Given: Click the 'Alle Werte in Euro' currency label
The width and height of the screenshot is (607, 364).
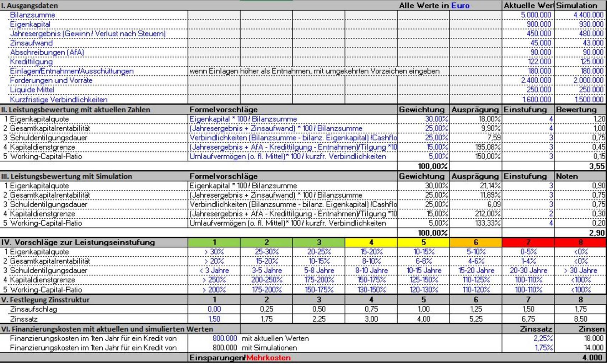Looking at the screenshot, I should [434, 6].
